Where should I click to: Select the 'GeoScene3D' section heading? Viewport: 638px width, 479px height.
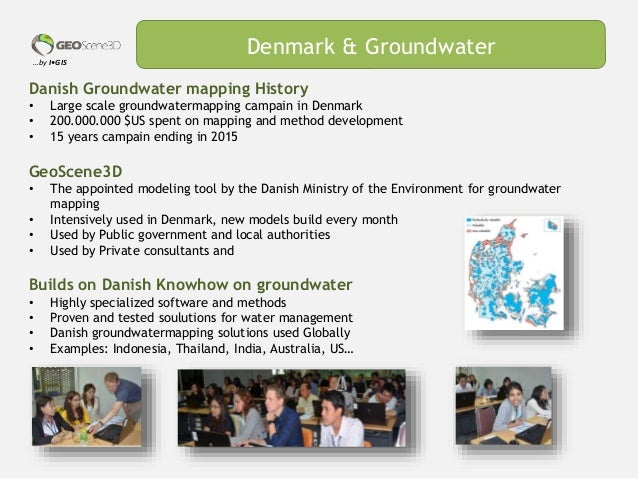click(x=76, y=171)
